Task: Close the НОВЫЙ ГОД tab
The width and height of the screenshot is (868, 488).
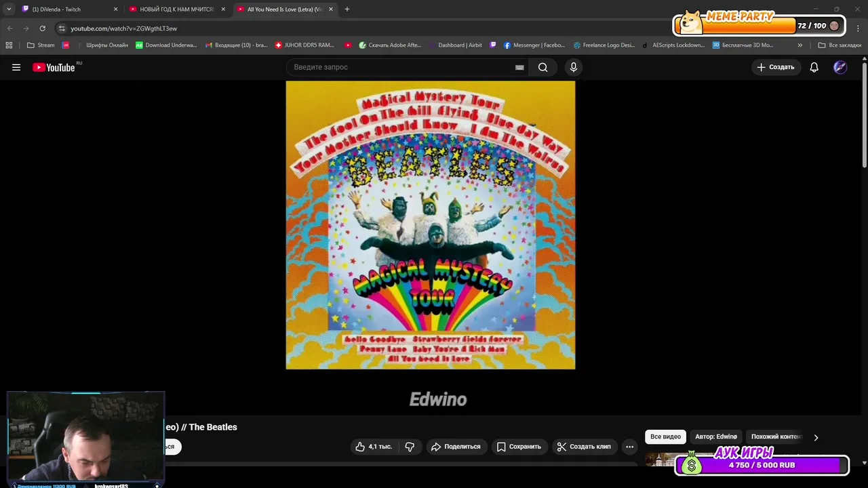Action: click(x=223, y=9)
